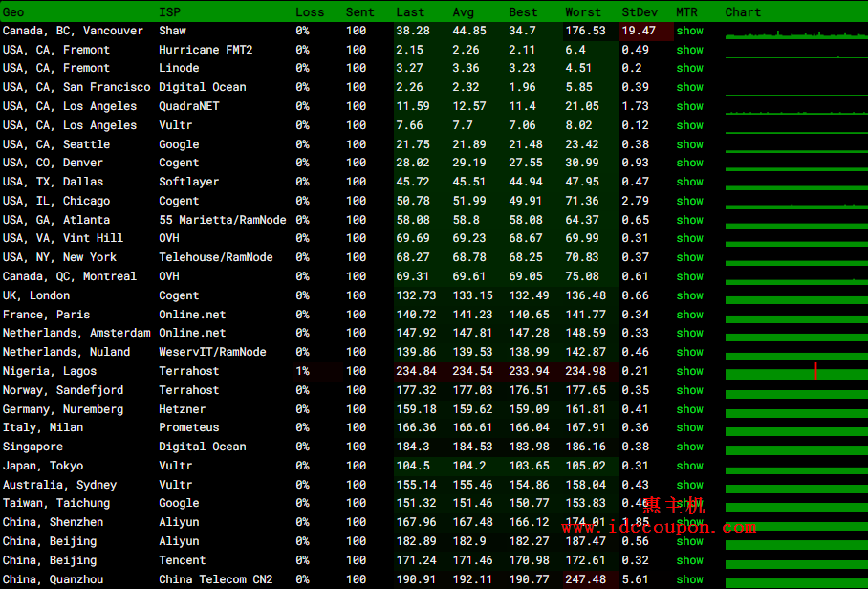868x589 pixels.
Task: Show MTR for UK London Cogent
Action: 690,295
